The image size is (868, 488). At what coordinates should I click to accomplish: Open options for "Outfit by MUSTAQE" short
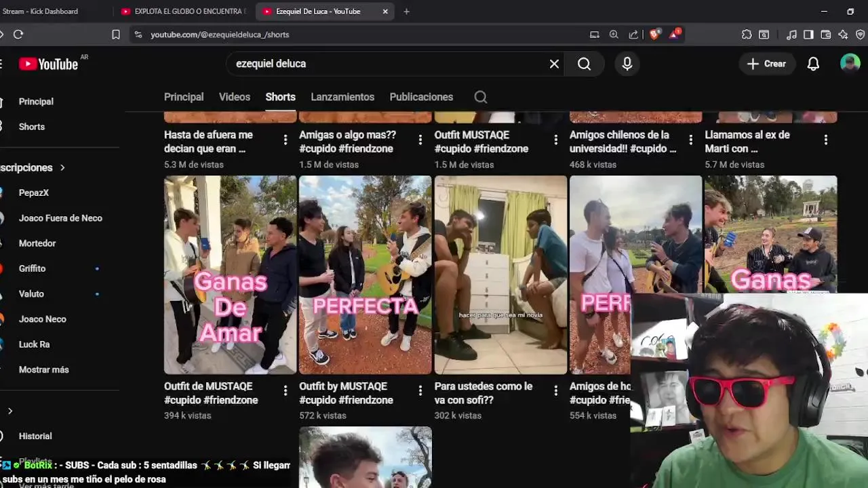point(420,390)
